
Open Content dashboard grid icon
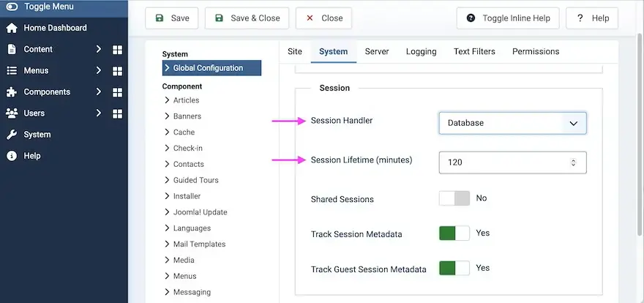(117, 50)
